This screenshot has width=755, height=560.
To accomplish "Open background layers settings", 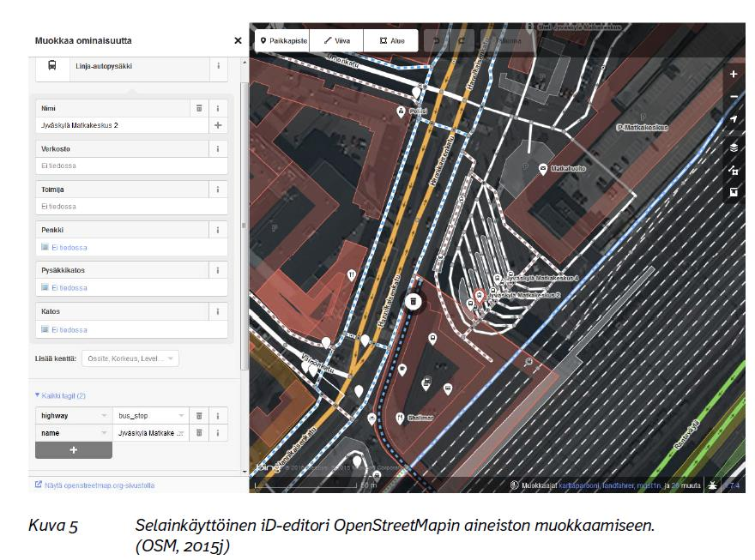I will [x=734, y=148].
